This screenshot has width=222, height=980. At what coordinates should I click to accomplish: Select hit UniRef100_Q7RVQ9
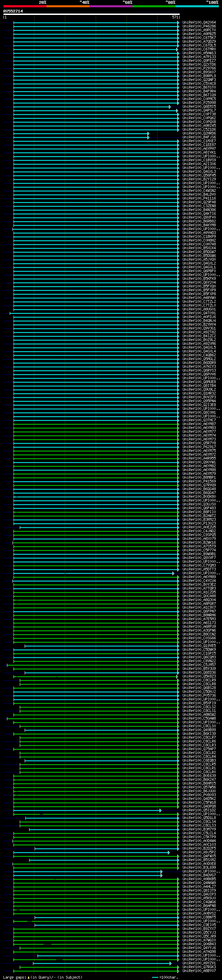point(199,485)
